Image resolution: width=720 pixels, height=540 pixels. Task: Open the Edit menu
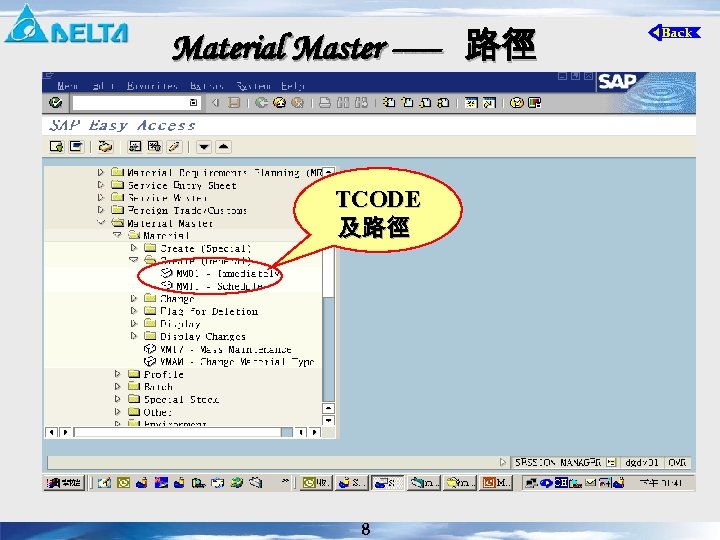[x=103, y=85]
